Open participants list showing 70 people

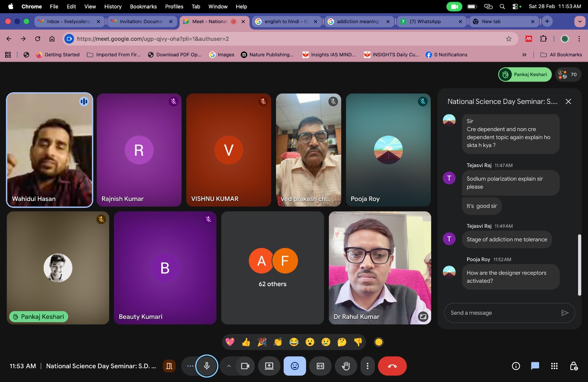pos(568,75)
